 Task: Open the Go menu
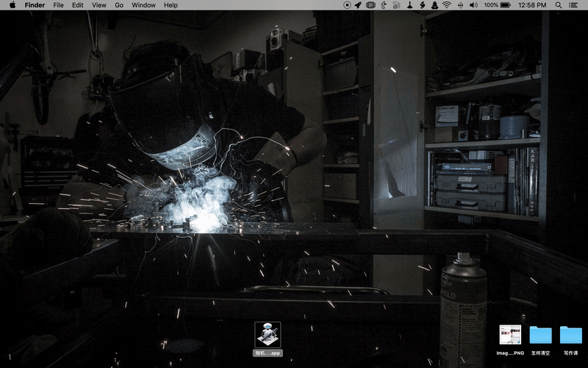(x=119, y=5)
